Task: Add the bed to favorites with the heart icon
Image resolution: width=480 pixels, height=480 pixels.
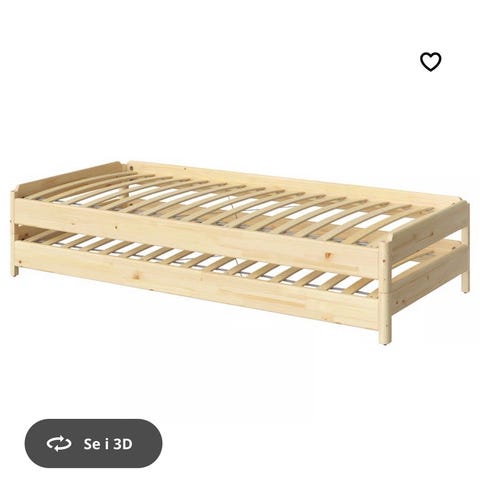Action: pos(430,62)
